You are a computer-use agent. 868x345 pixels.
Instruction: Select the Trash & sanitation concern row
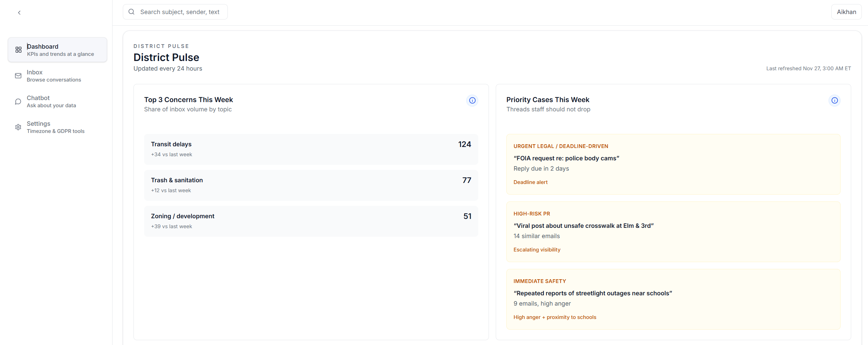point(311,185)
